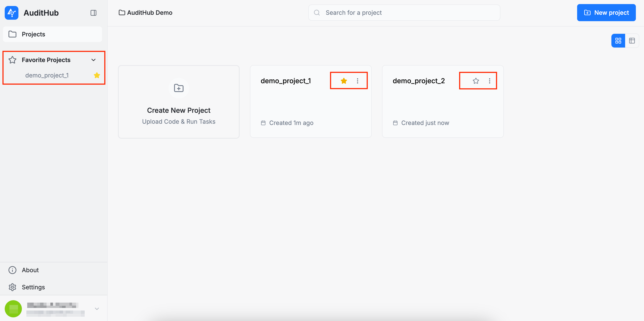Remove demo_project_1 star in sidebar favorites
The width and height of the screenshot is (644, 321).
(x=97, y=75)
